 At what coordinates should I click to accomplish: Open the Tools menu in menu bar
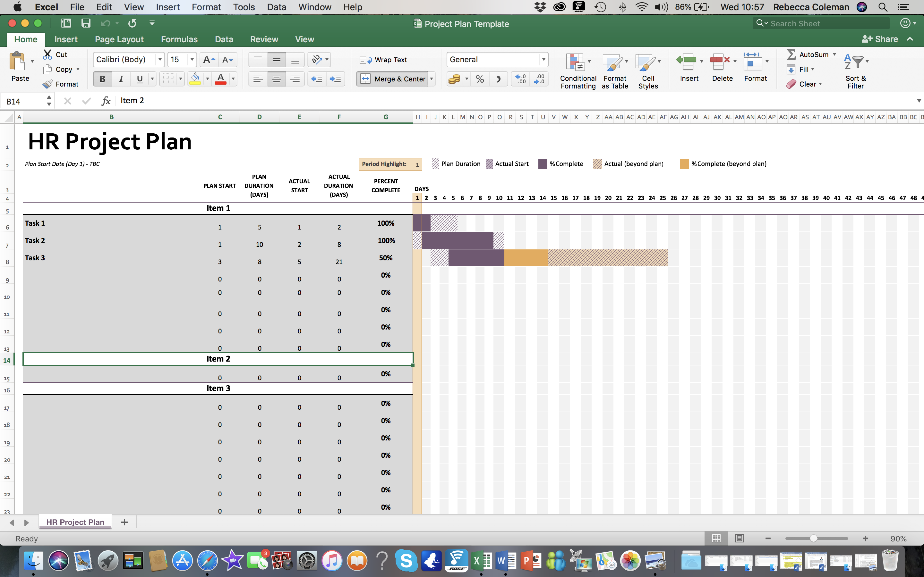point(244,7)
